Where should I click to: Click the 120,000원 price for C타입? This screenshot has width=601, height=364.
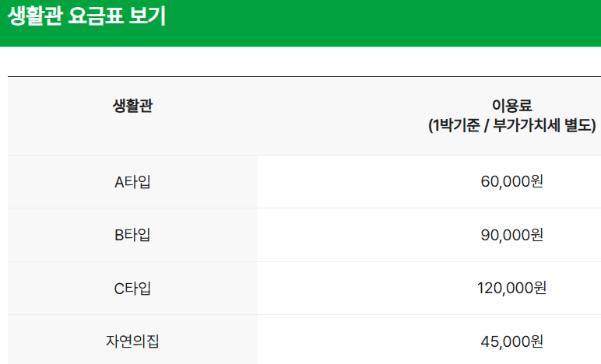pos(511,289)
